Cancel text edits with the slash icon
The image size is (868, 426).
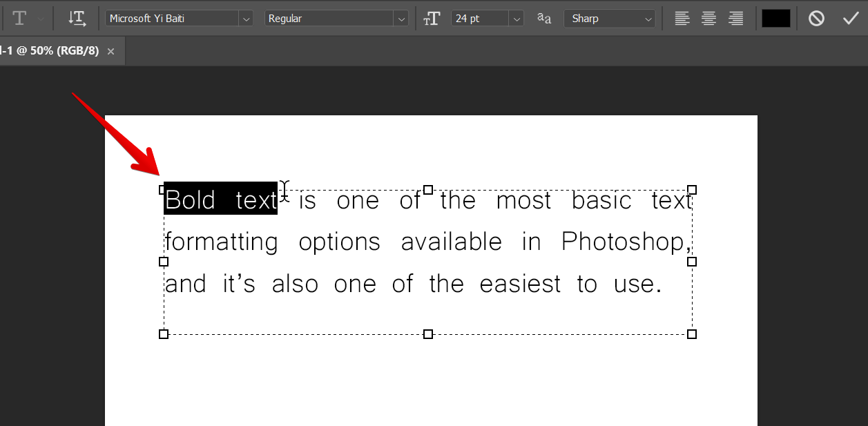pyautogui.click(x=816, y=18)
